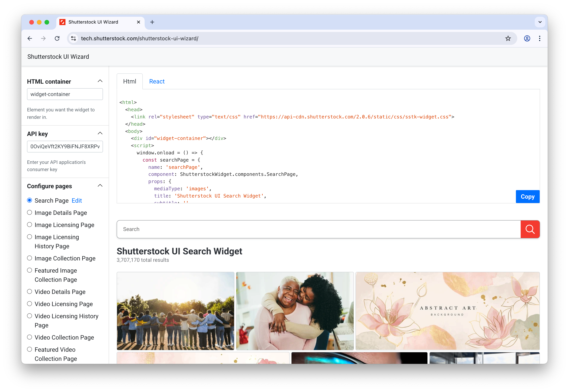Open a new browser tab with the plus icon

(152, 22)
